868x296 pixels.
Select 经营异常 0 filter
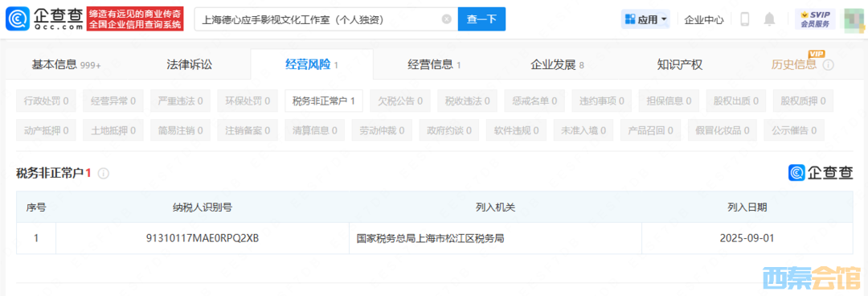[x=113, y=101]
